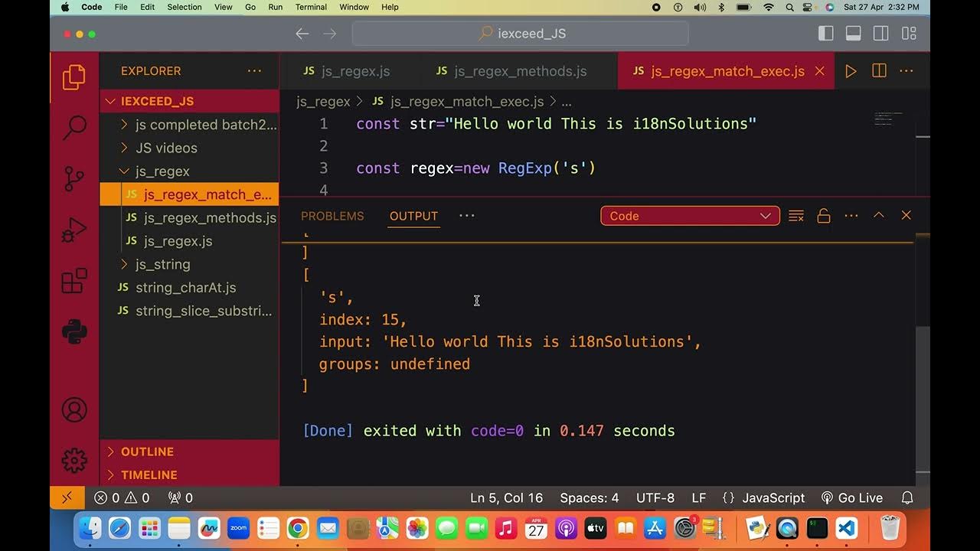This screenshot has height=551, width=980.
Task: Open Google Chrome from the Dock
Action: click(298, 528)
